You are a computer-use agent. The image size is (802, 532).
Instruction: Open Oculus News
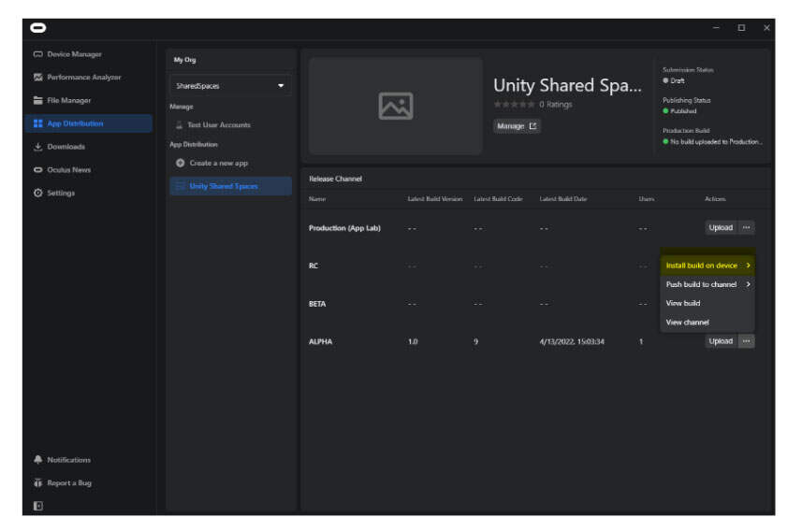pyautogui.click(x=70, y=170)
